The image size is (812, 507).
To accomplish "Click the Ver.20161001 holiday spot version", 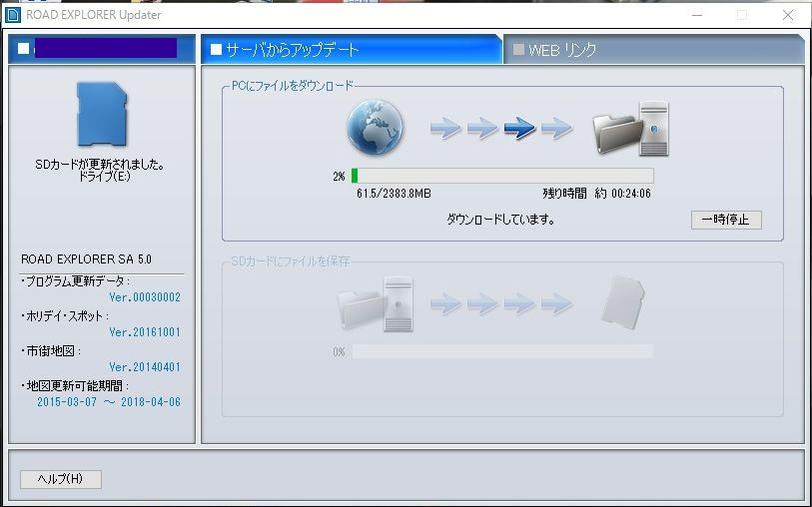I will (145, 332).
